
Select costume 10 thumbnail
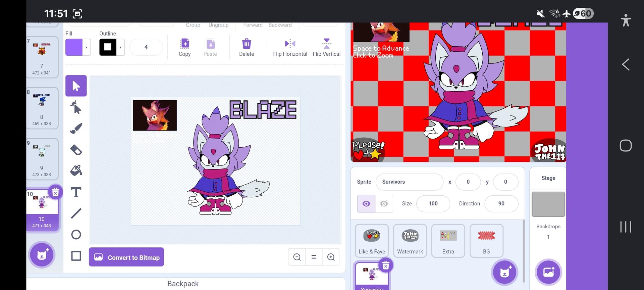point(42,210)
